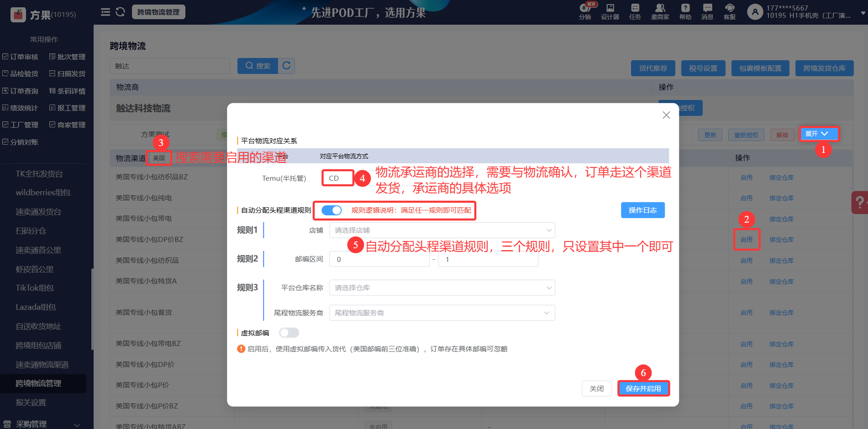Click the 订单审核 shortcut icon

5,57
